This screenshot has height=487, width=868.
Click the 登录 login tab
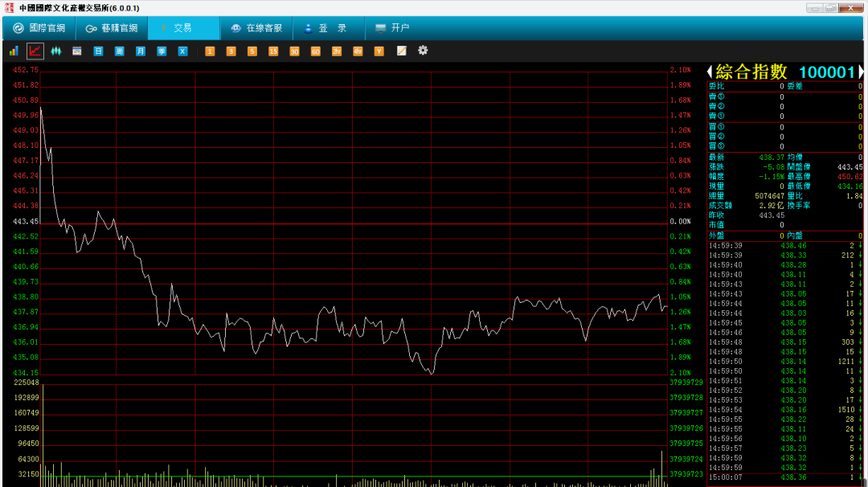[x=329, y=28]
